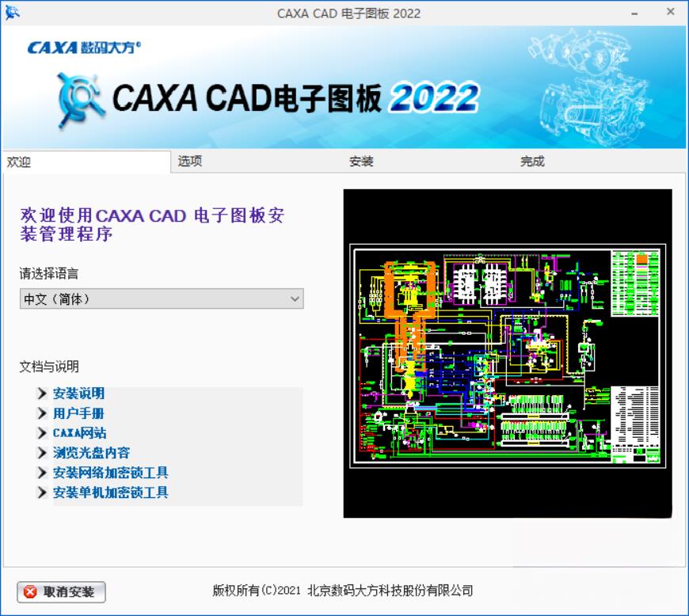
Task: Switch to the 选项 tab
Action: coord(256,162)
